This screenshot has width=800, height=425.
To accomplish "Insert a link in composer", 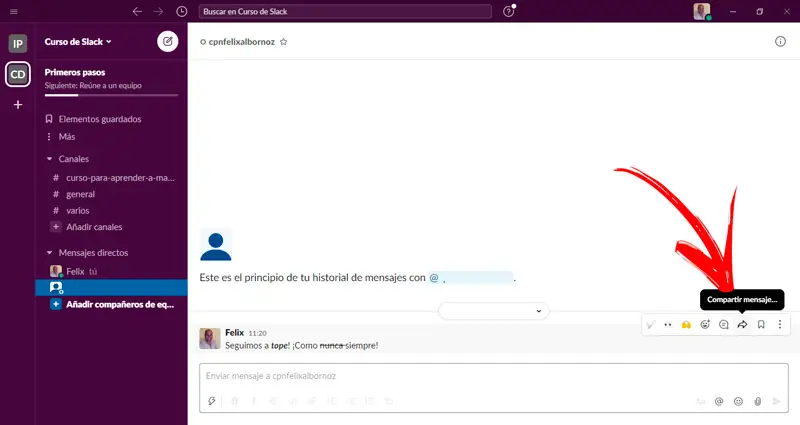I will click(x=312, y=401).
